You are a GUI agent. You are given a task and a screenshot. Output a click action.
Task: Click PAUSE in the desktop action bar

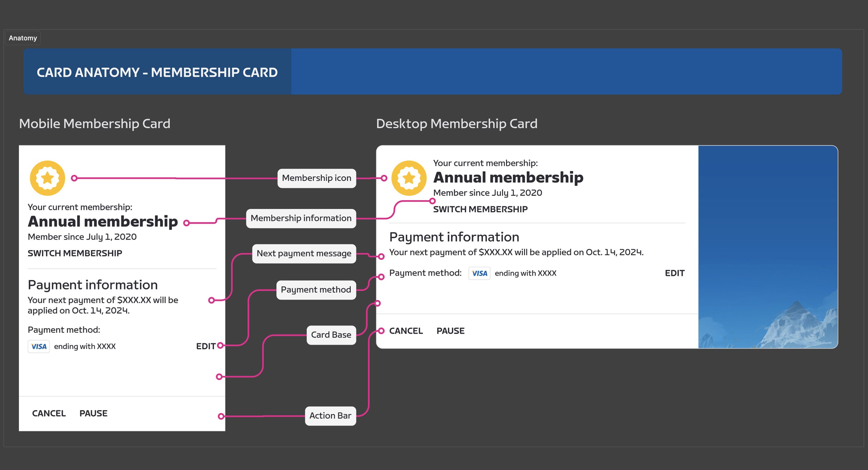click(450, 331)
